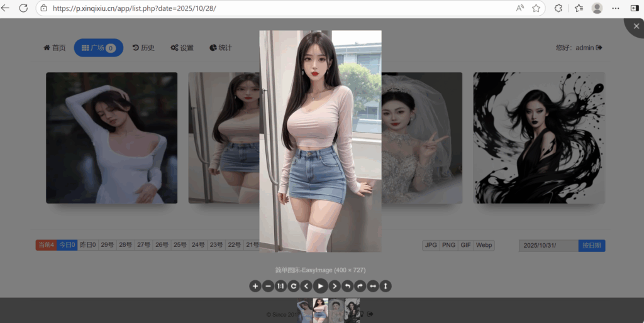This screenshot has width=644, height=323.
Task: Flip image vertically
Action: click(386, 286)
